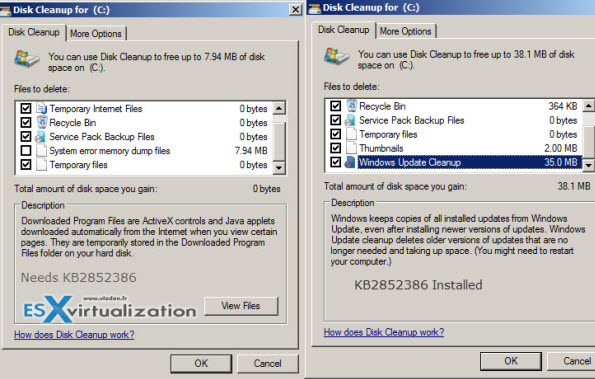Image resolution: width=595 pixels, height=379 pixels.
Task: Click the Service Pack Backup Files icon in right window
Action: pyautogui.click(x=350, y=120)
